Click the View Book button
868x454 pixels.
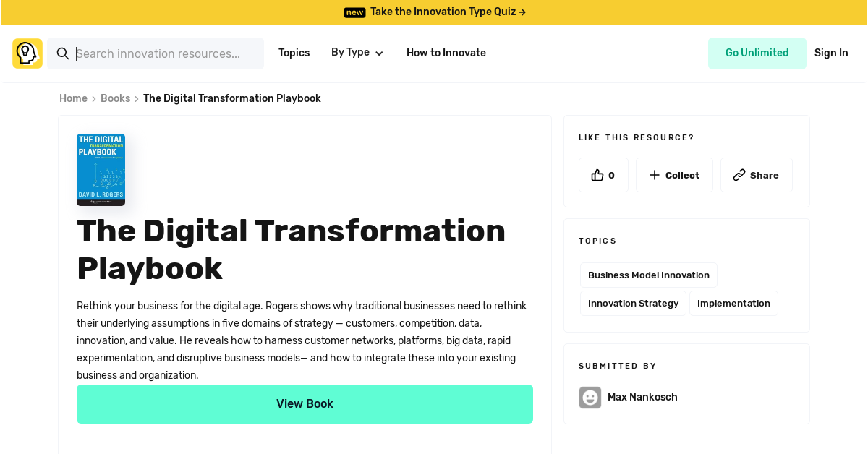click(x=305, y=403)
